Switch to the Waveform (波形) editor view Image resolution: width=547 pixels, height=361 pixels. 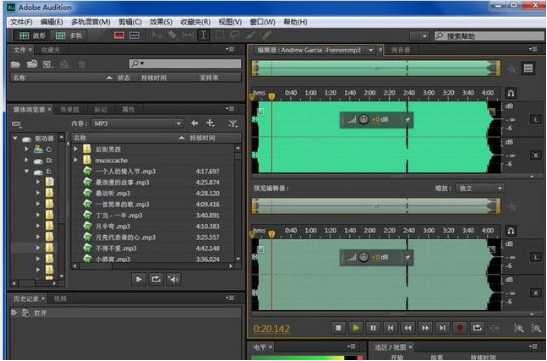coord(32,36)
